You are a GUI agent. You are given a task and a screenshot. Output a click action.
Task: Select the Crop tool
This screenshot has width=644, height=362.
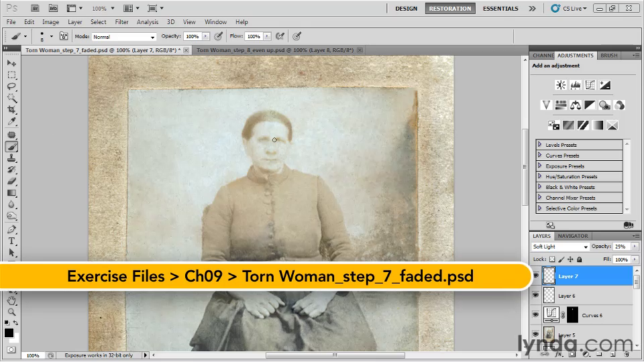[11, 109]
